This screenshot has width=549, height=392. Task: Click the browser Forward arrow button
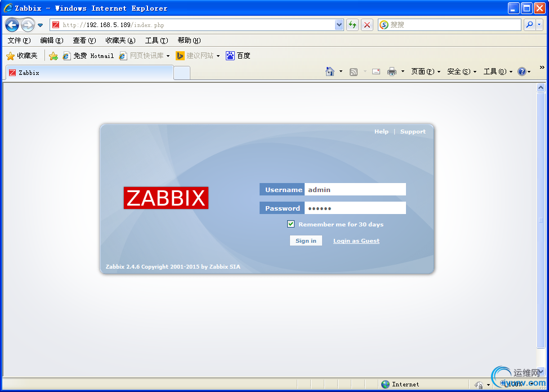tap(28, 25)
